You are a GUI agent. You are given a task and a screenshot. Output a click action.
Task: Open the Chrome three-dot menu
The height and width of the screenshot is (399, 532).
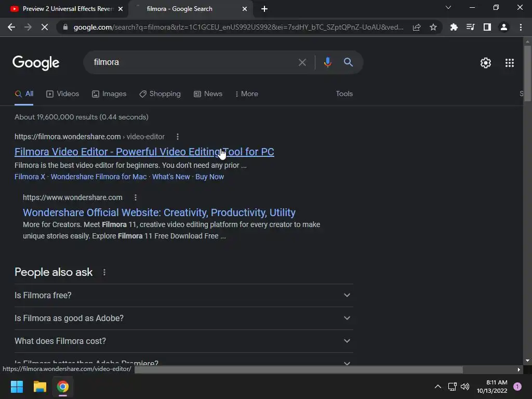click(521, 27)
